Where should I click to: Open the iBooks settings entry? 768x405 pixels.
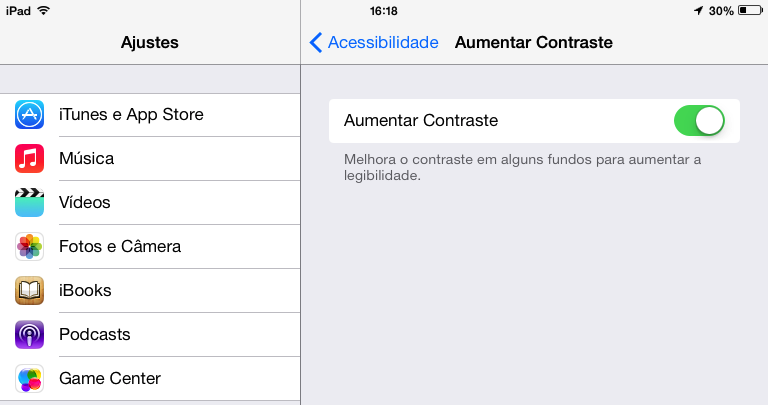click(150, 290)
